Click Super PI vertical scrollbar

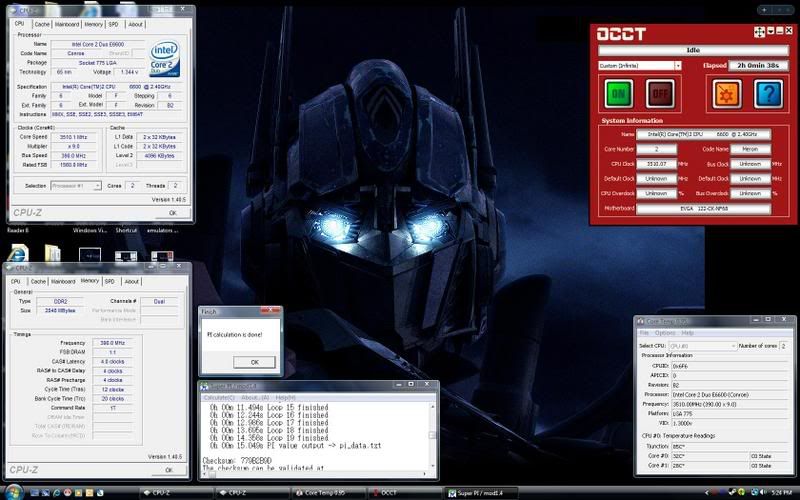432,435
